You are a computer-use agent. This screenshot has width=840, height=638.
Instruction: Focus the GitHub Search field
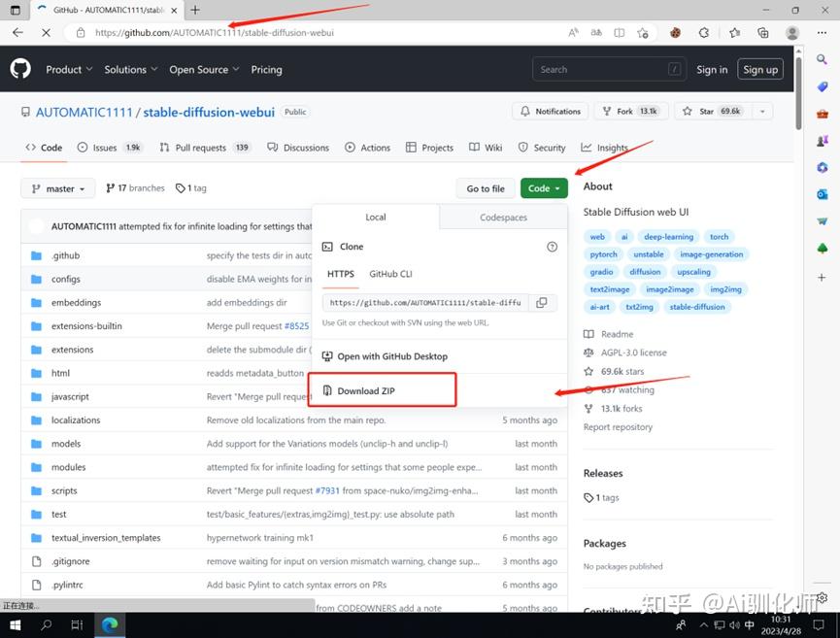609,70
